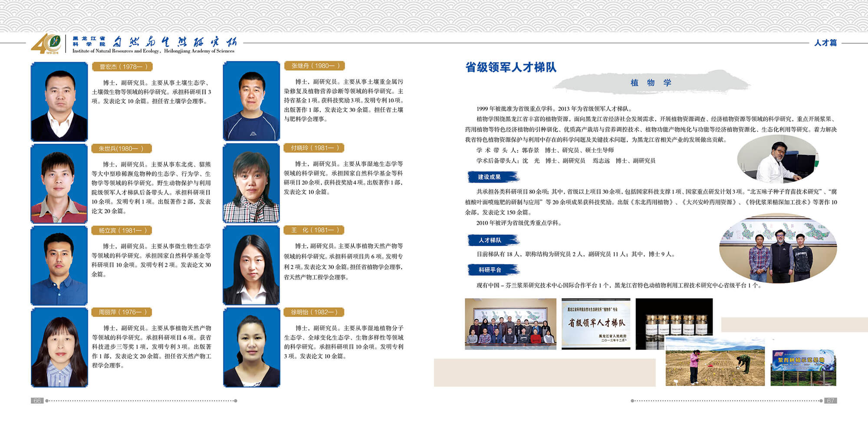Screen dimensions: 868x434
Task: Click the 人才篇 section label
Action: coord(825,43)
